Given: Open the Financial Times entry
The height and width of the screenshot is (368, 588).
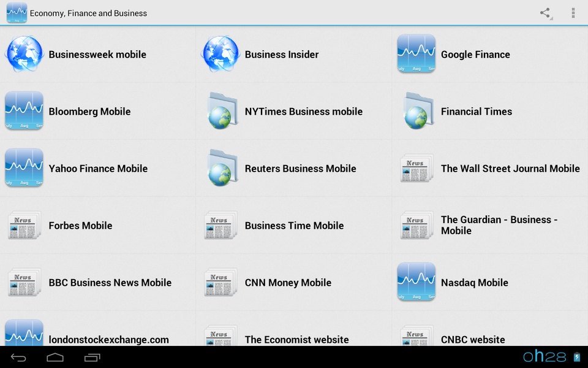Looking at the screenshot, I should point(477,112).
